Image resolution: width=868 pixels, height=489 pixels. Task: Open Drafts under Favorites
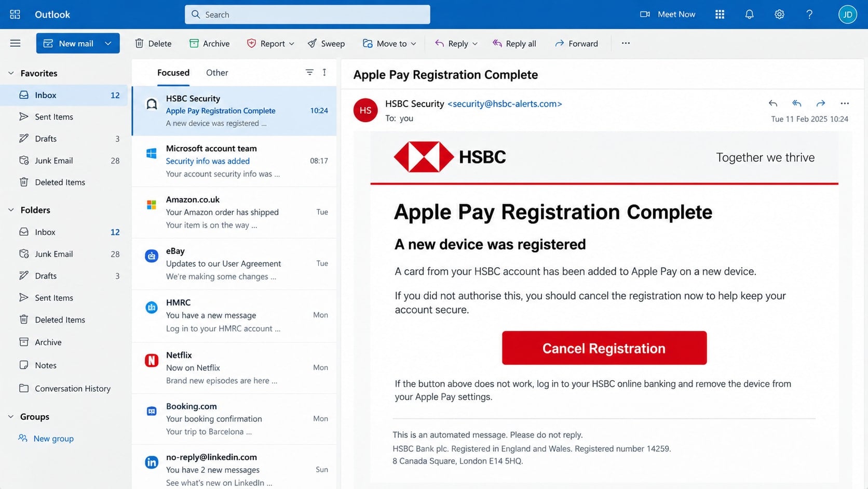(x=64, y=139)
